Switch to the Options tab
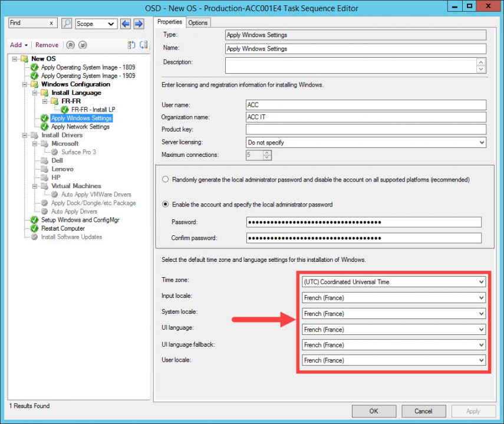 pos(198,22)
